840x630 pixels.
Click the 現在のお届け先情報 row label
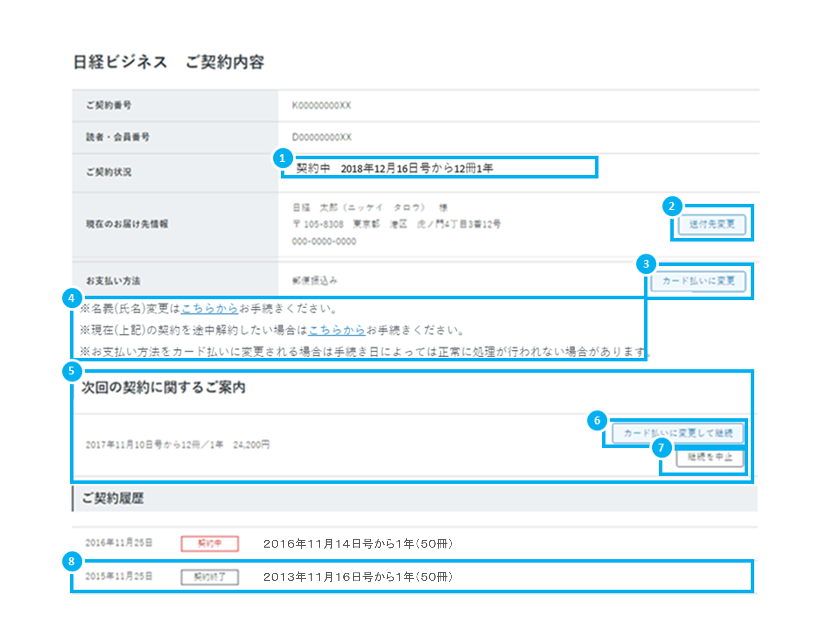coord(127,224)
